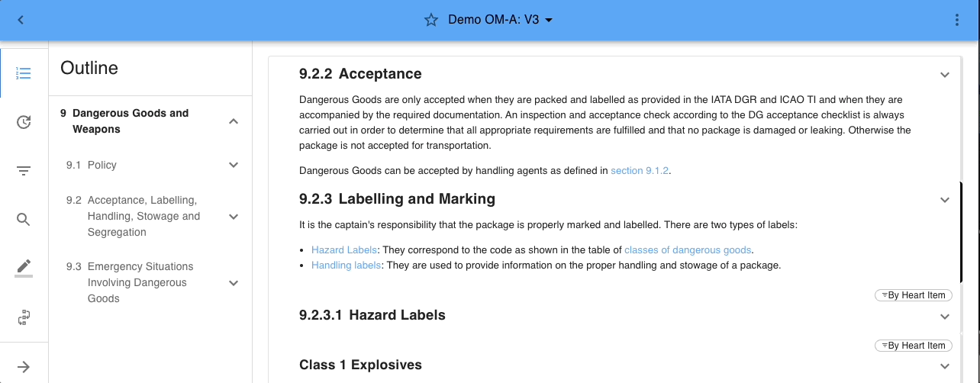Select the Outline list icon in sidebar

(x=24, y=73)
